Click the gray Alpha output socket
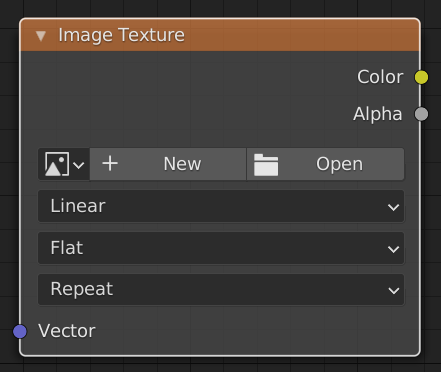 pos(421,114)
